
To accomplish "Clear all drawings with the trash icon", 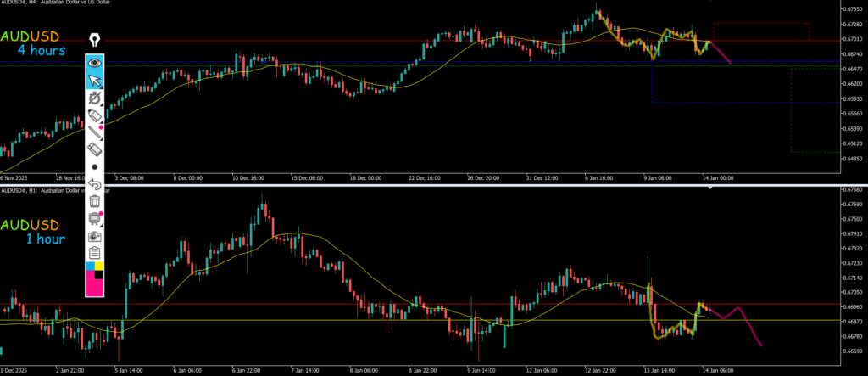I will (x=95, y=201).
